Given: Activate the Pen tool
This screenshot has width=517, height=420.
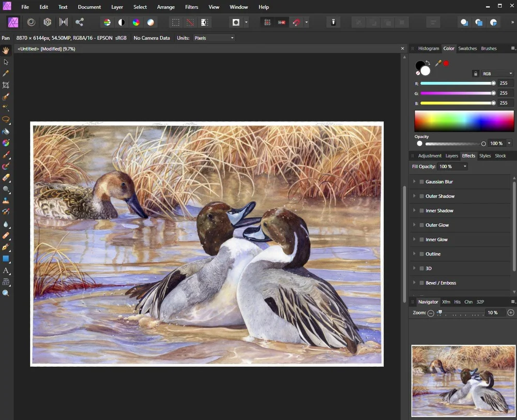Looking at the screenshot, I should coord(6,247).
